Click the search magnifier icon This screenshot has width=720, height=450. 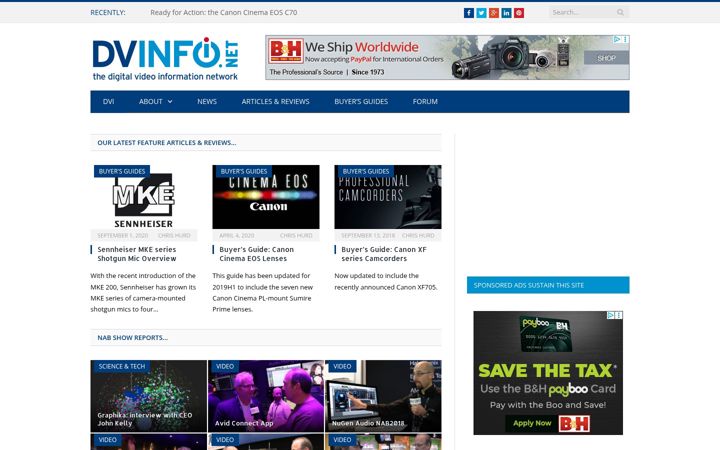pos(620,12)
